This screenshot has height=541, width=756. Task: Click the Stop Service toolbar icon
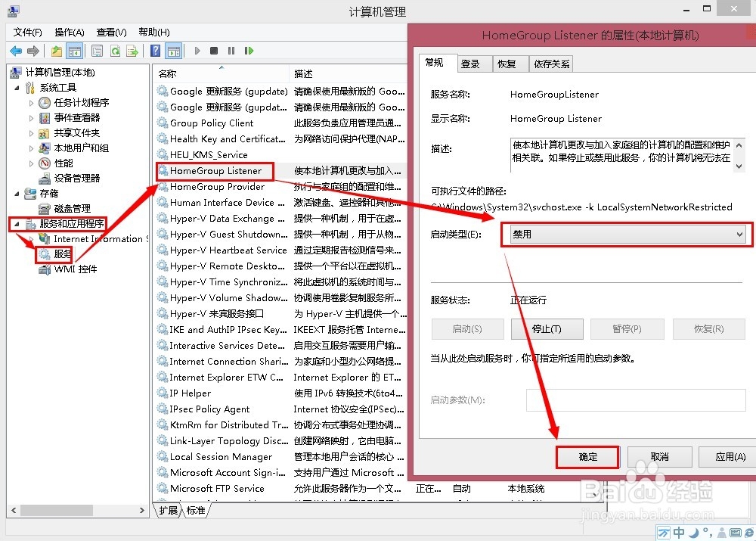coord(215,51)
